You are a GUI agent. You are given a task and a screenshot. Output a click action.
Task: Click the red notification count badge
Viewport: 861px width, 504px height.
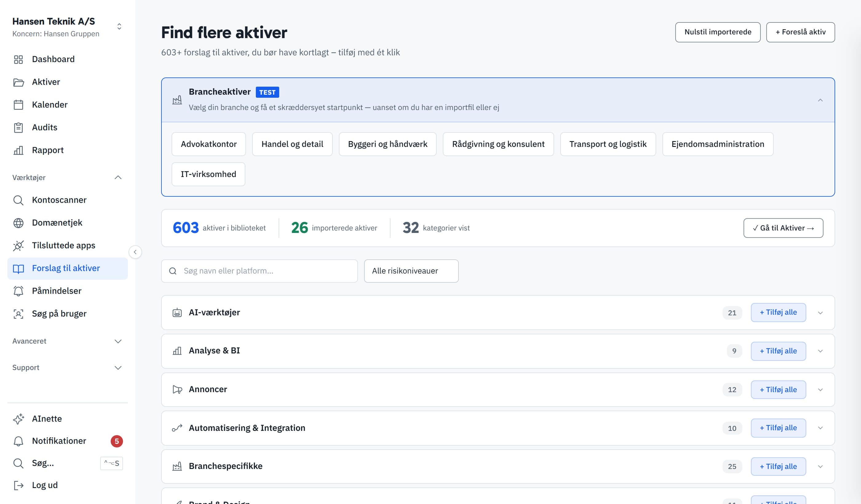117,442
